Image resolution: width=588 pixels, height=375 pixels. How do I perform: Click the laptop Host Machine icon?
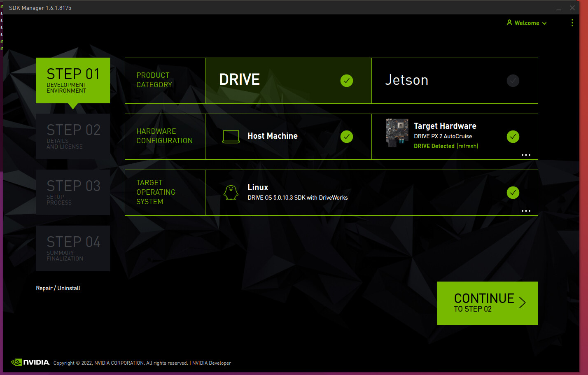pyautogui.click(x=231, y=136)
